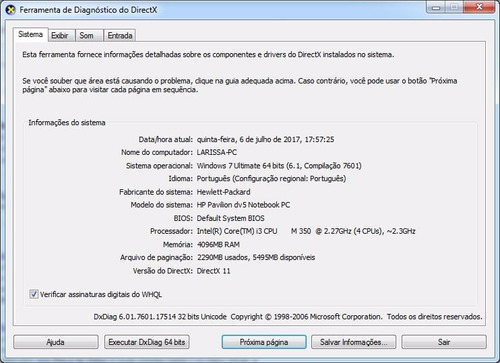This screenshot has height=363, width=500.
Task: Click the 'Data/hora atual:' label
Action: pos(165,139)
